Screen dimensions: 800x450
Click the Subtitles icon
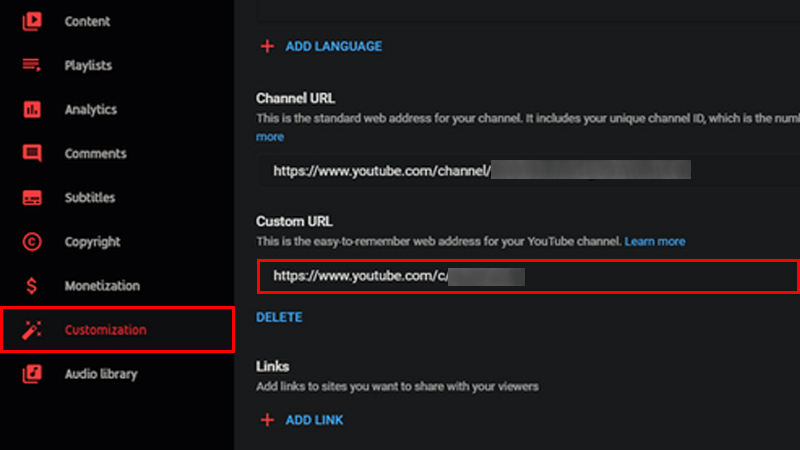[x=32, y=197]
